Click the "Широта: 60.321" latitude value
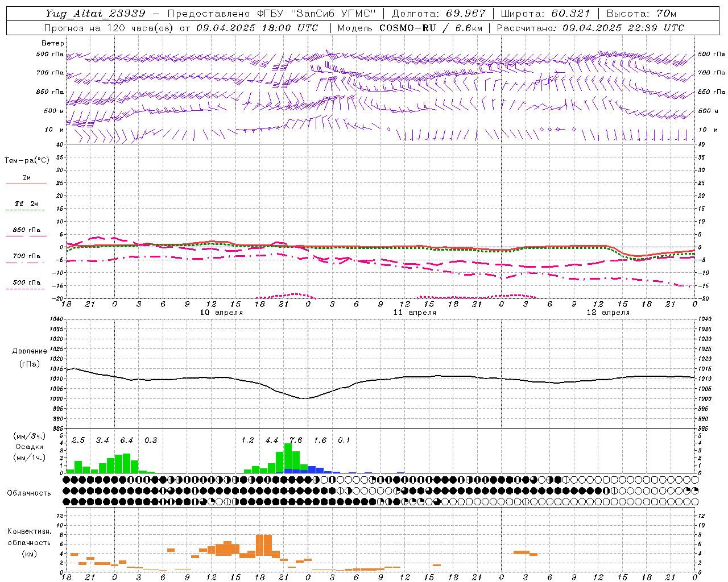 click(x=546, y=14)
